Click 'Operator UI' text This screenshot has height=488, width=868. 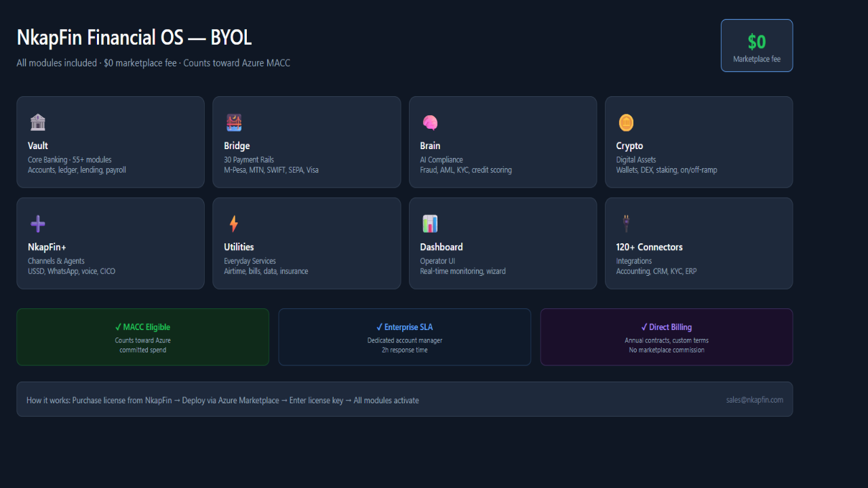pos(437,261)
